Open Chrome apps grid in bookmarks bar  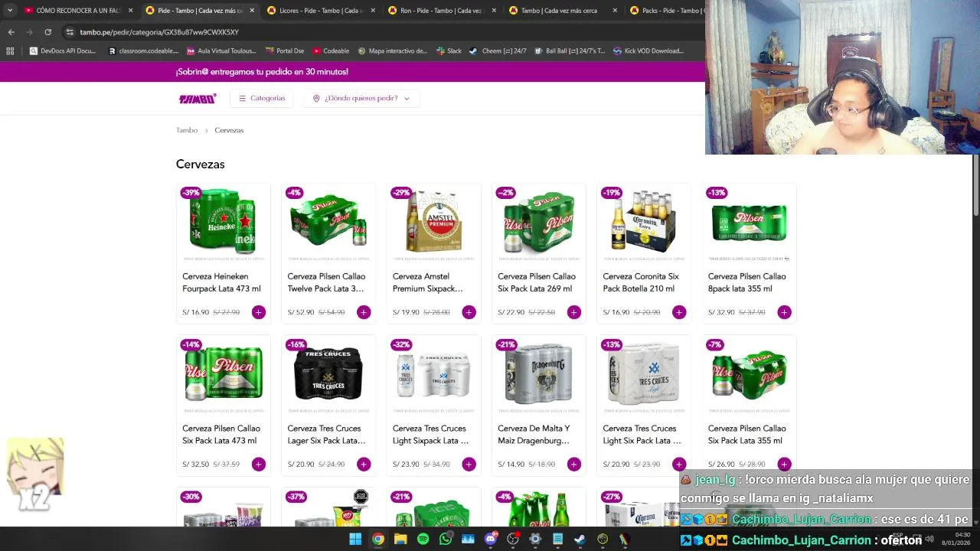[10, 51]
